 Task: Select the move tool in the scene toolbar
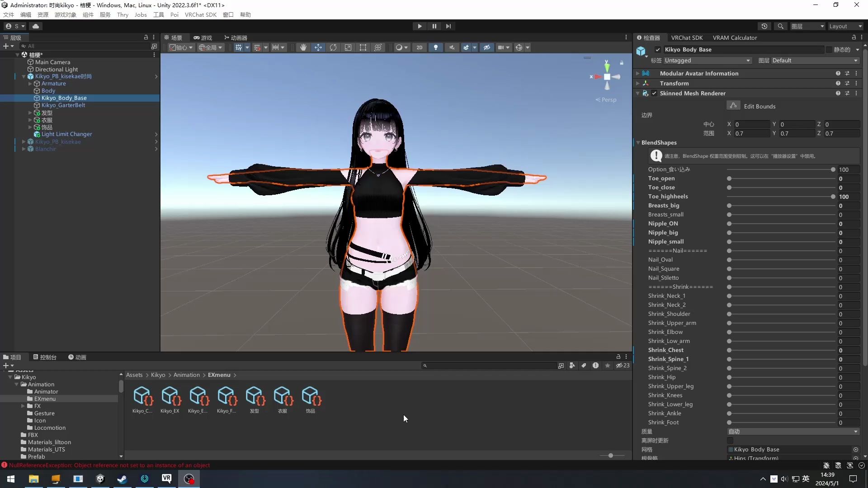[x=318, y=47]
